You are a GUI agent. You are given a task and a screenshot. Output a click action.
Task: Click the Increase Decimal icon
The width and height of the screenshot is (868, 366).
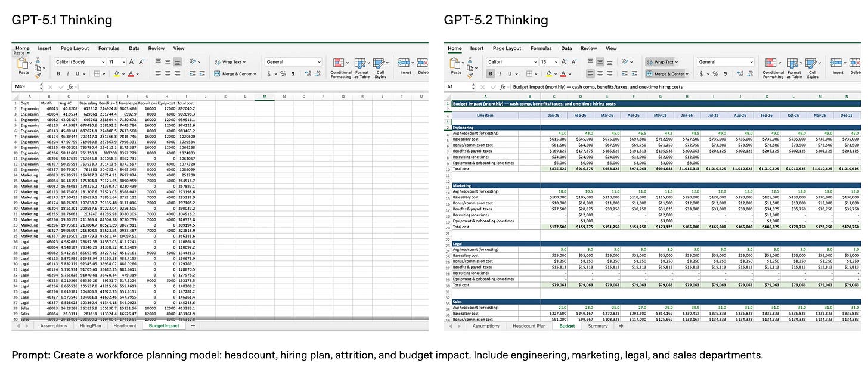tap(740, 73)
